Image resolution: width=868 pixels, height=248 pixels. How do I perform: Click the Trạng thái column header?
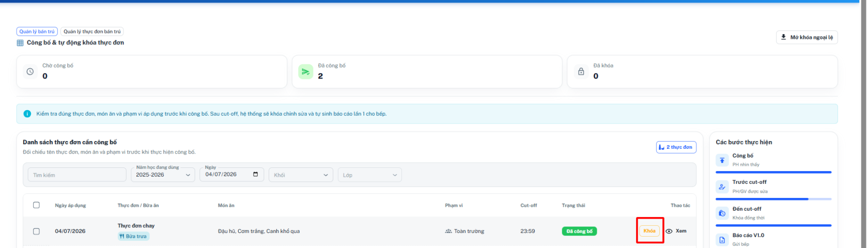(x=574, y=206)
